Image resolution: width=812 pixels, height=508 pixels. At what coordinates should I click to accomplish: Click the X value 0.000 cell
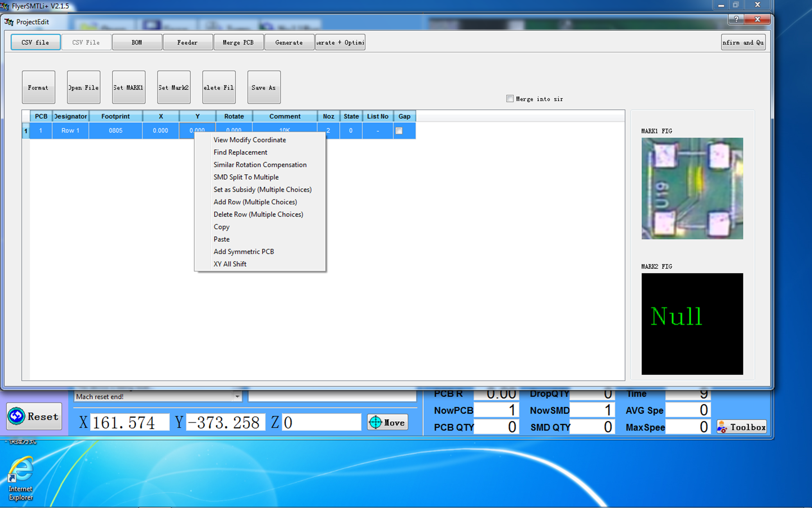point(161,130)
